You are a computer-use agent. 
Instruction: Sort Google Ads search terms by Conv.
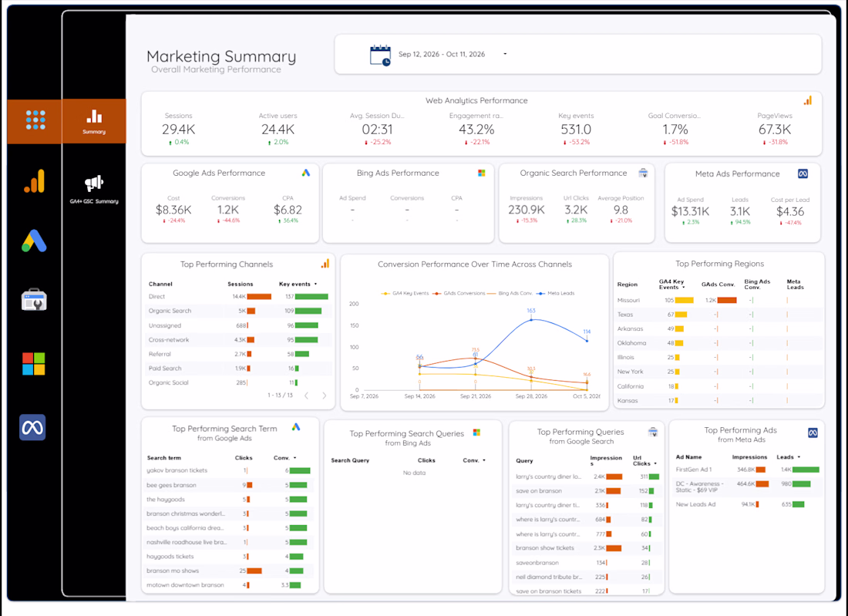[285, 458]
